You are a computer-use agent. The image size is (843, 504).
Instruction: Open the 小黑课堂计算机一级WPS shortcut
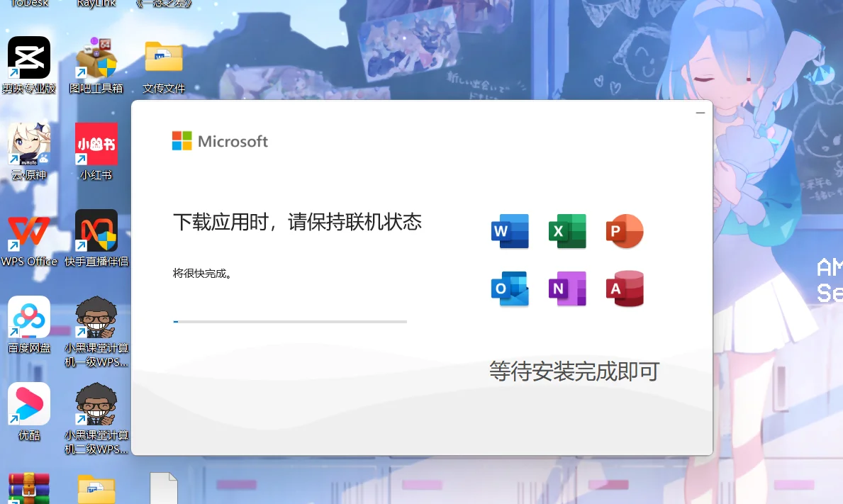click(96, 318)
